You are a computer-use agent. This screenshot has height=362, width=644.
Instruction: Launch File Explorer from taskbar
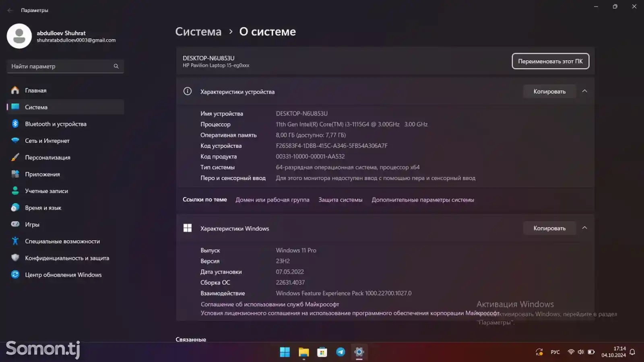[303, 352]
